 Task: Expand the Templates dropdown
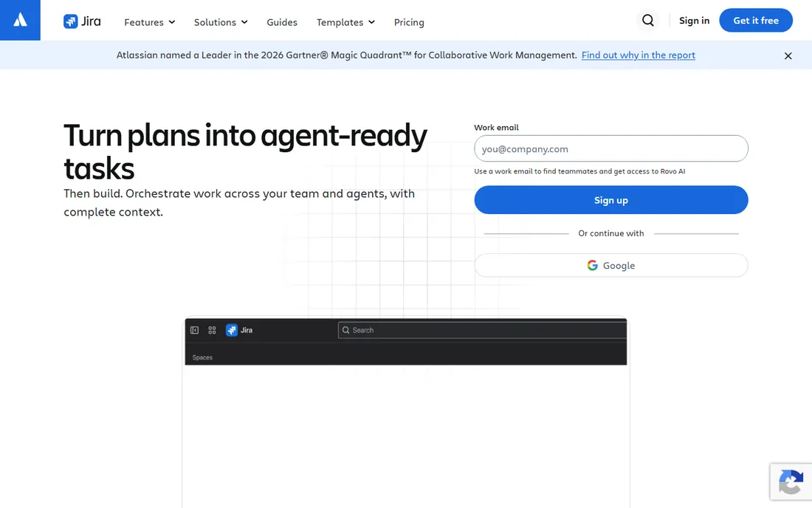(346, 22)
